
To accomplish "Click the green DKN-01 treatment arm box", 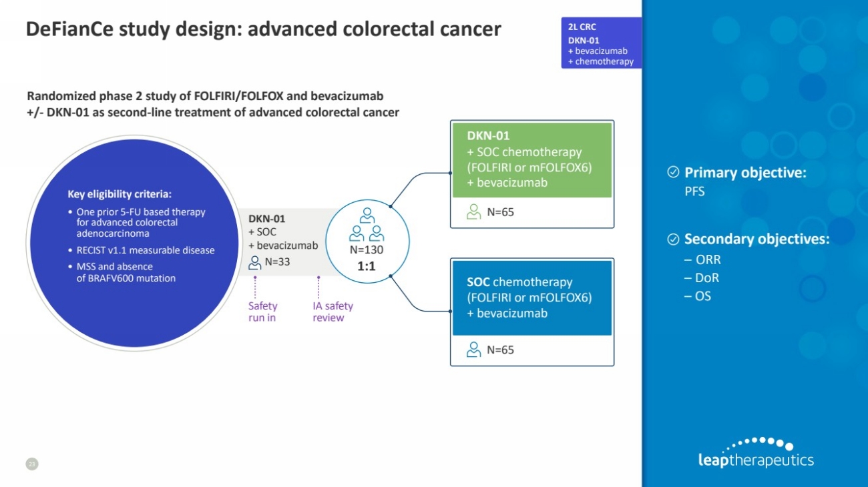I will [x=532, y=160].
